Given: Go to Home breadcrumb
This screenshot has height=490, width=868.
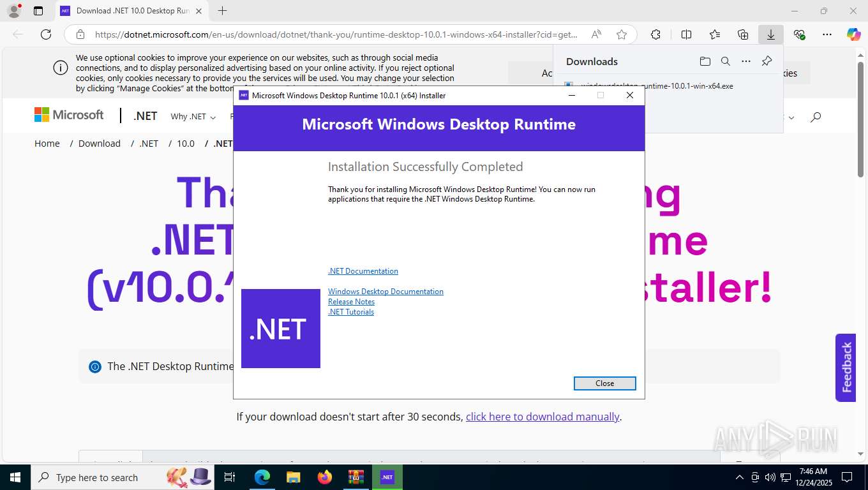Looking at the screenshot, I should pyautogui.click(x=47, y=144).
